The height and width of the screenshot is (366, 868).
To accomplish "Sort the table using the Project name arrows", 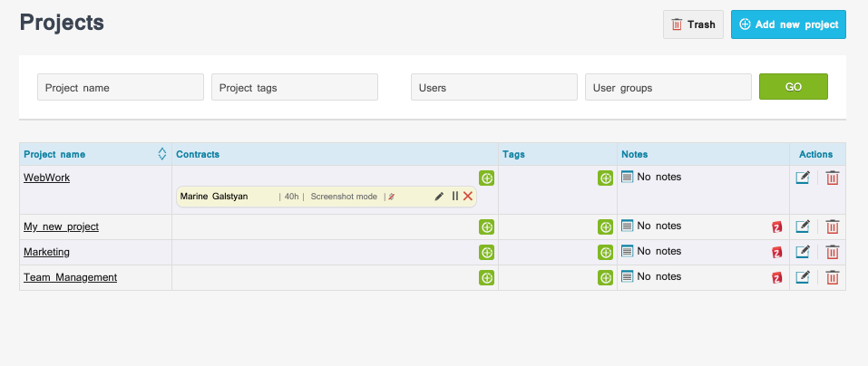I will [x=161, y=154].
